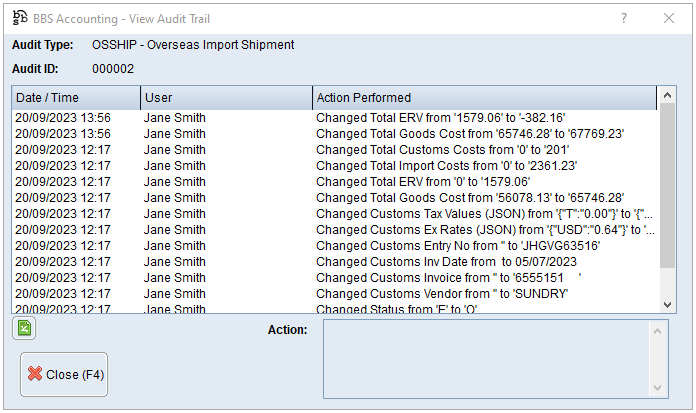Click the audit list scroll down arrow
The width and height of the screenshot is (696, 413).
point(668,305)
